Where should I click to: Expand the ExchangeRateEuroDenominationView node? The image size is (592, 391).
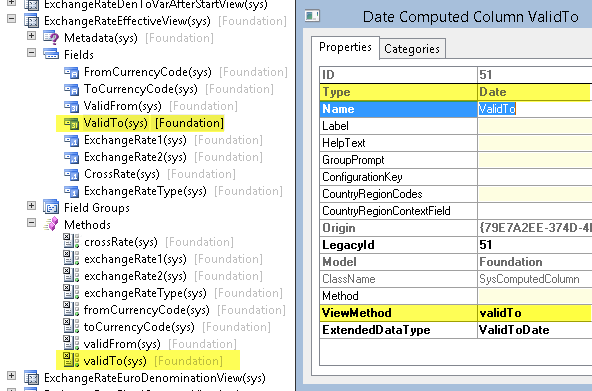(x=12, y=376)
